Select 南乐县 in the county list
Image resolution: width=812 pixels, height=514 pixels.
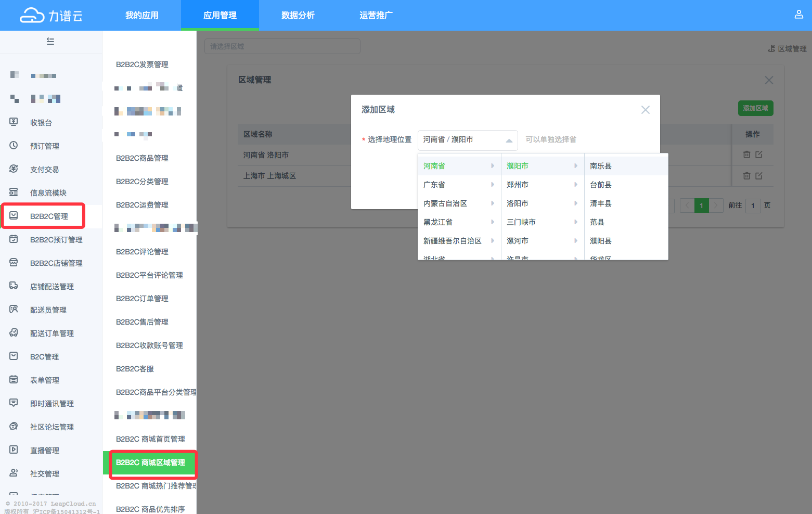[626, 166]
